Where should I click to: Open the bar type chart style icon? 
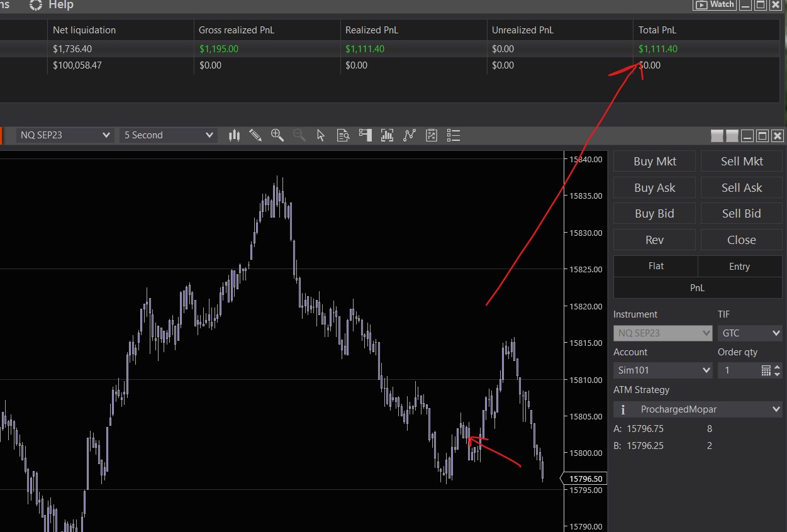click(235, 135)
